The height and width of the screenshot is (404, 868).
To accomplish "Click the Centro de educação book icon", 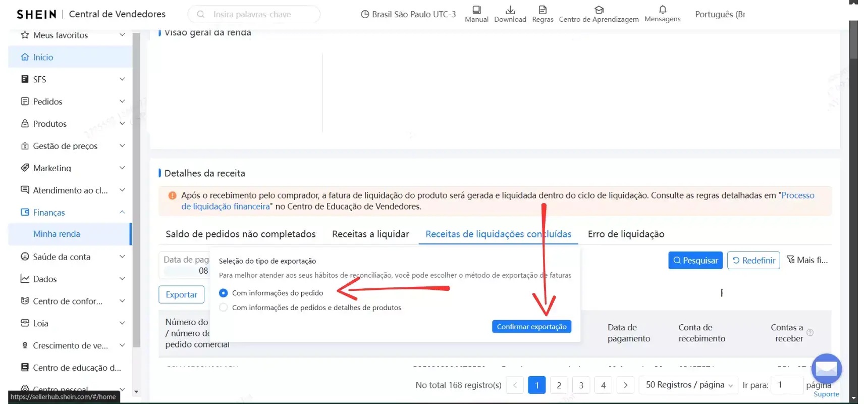I will coord(25,368).
